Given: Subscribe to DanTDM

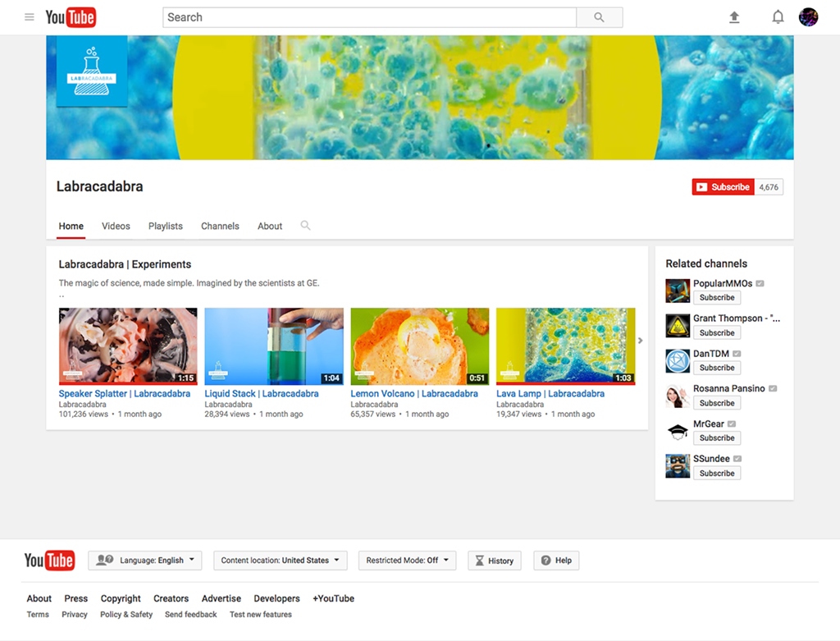Looking at the screenshot, I should [x=717, y=368].
